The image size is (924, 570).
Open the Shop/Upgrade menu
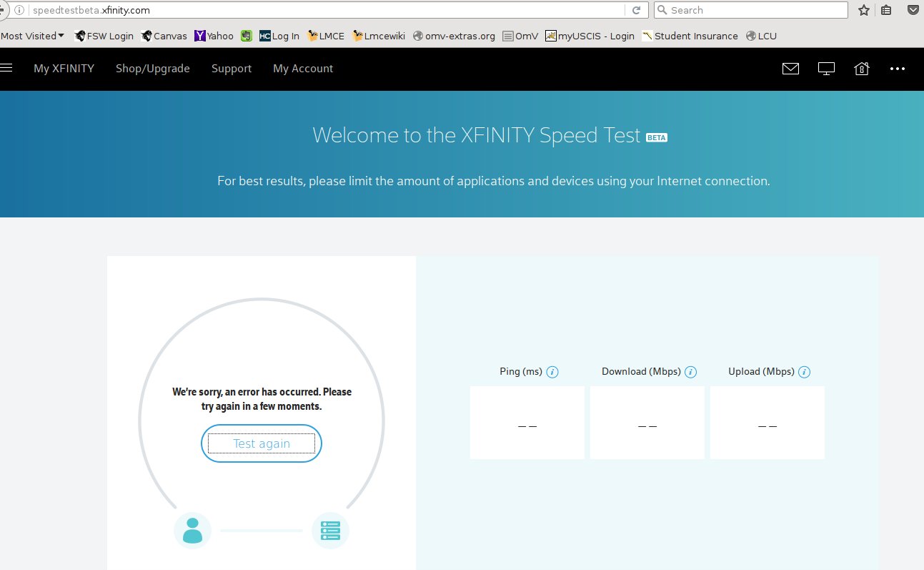pyautogui.click(x=153, y=69)
